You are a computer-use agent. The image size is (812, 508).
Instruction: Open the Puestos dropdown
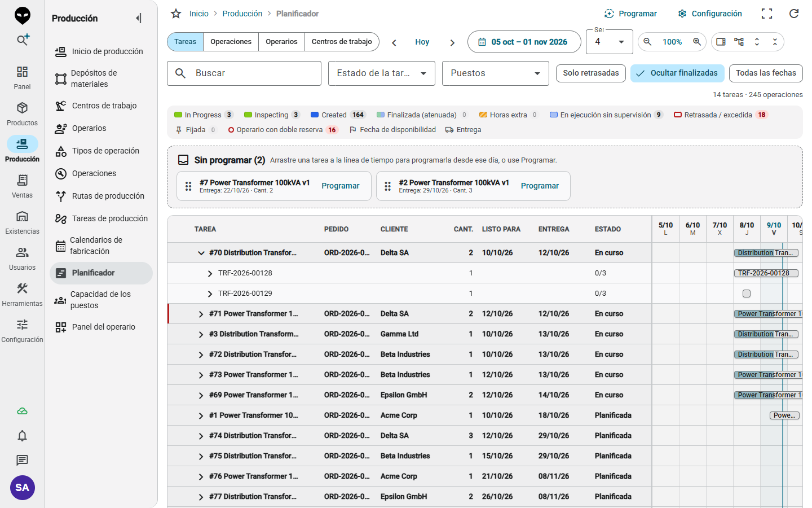[496, 73]
